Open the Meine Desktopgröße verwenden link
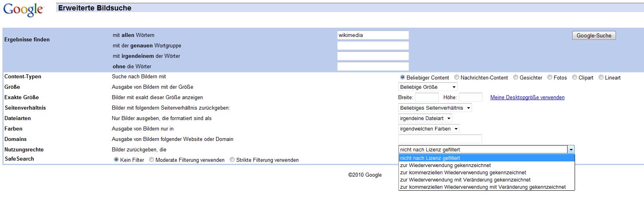644x206 pixels. 527,98
